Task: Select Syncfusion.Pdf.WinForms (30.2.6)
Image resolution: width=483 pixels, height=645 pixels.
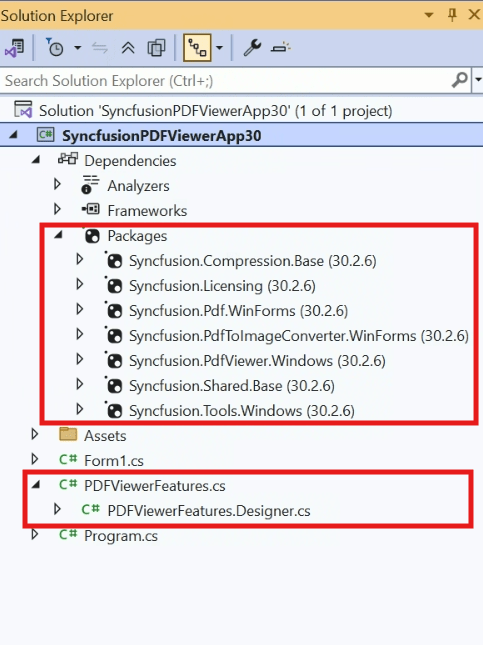Action: (238, 311)
